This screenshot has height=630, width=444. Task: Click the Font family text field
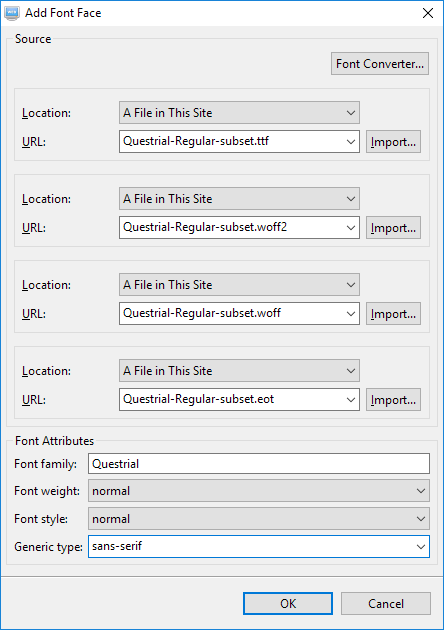pyautogui.click(x=259, y=464)
